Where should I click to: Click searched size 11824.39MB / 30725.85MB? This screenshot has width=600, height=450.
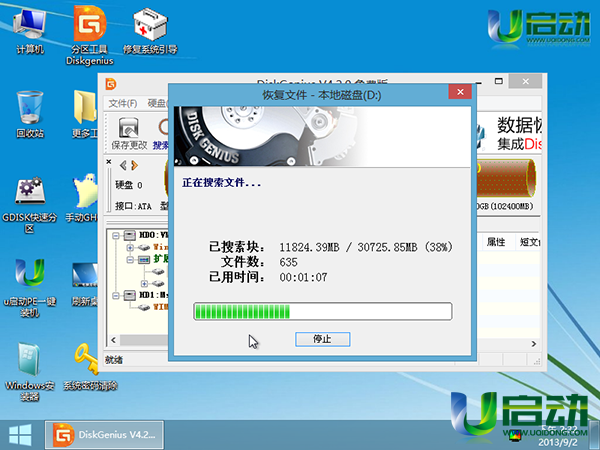point(349,247)
